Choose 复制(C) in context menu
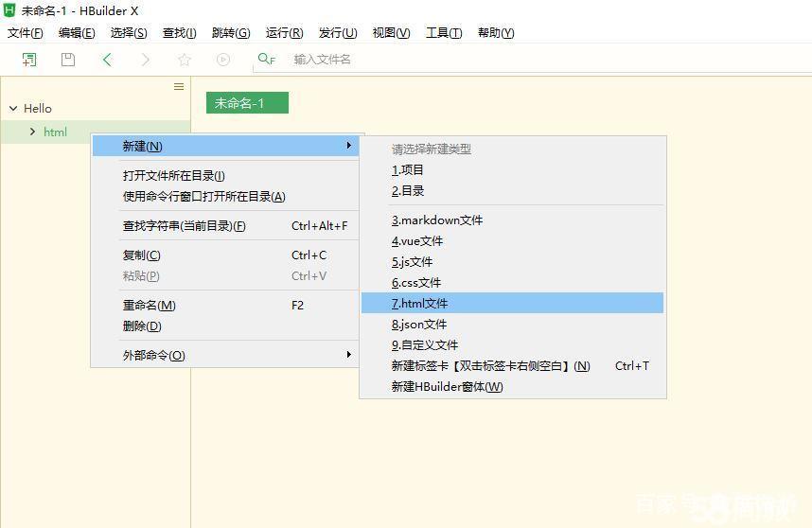The height and width of the screenshot is (528, 812). click(x=225, y=255)
